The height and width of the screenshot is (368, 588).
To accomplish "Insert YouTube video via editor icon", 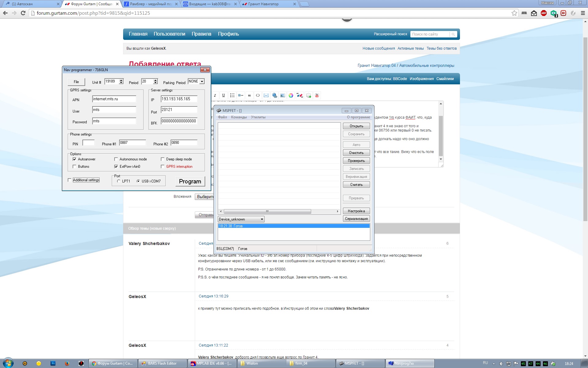I will [317, 95].
